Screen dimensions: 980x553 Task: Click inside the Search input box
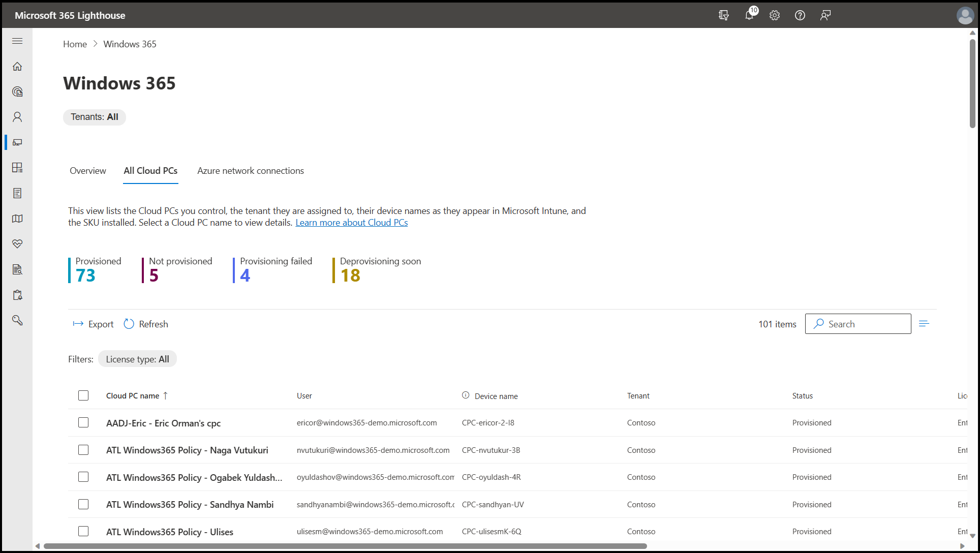pos(858,324)
